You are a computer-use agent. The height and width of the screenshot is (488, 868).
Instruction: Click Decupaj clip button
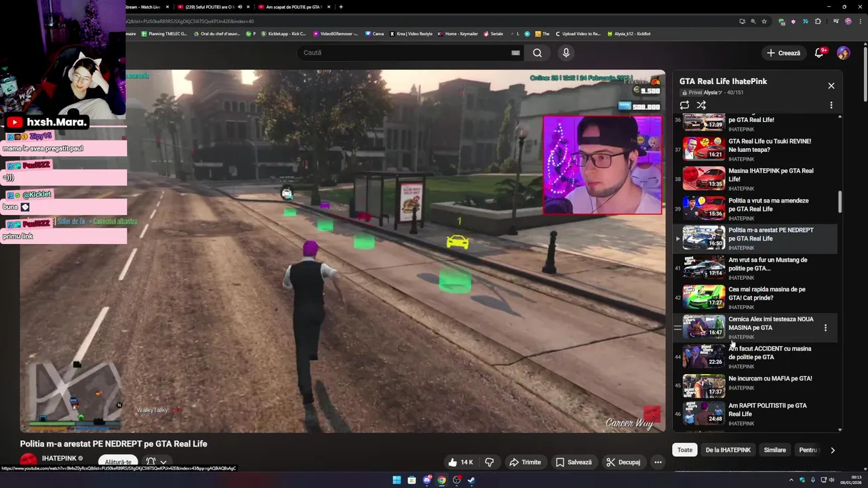coord(623,462)
